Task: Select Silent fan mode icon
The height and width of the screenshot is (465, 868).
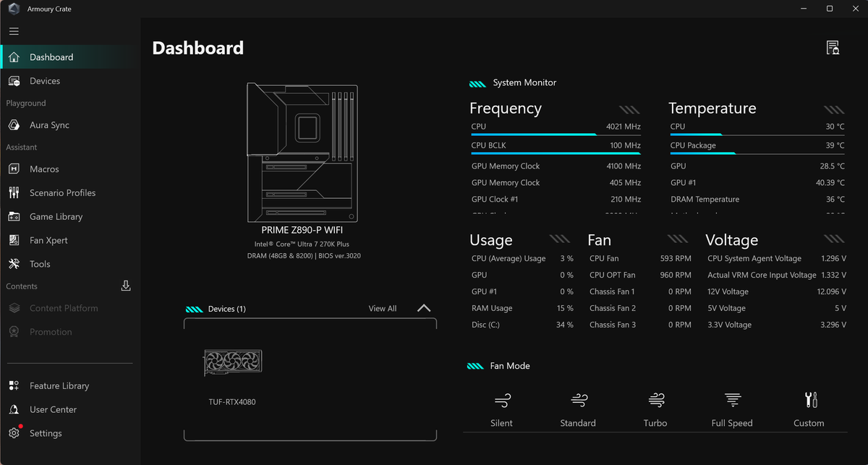Action: 502,400
